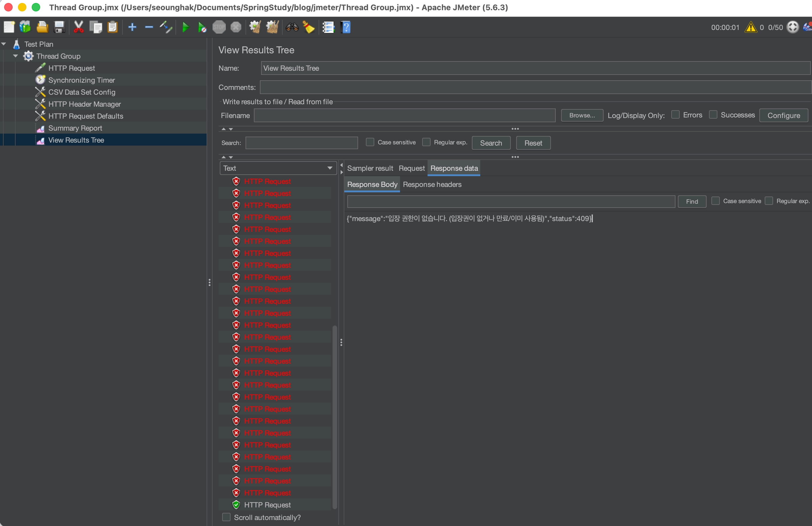
Task: Select CSV Data Set Config
Action: (82, 92)
